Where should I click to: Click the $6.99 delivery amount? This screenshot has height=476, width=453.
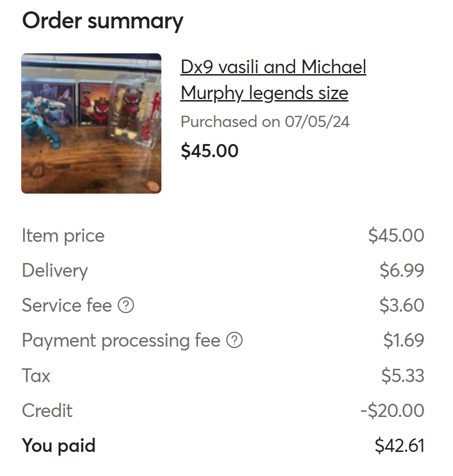[402, 270]
